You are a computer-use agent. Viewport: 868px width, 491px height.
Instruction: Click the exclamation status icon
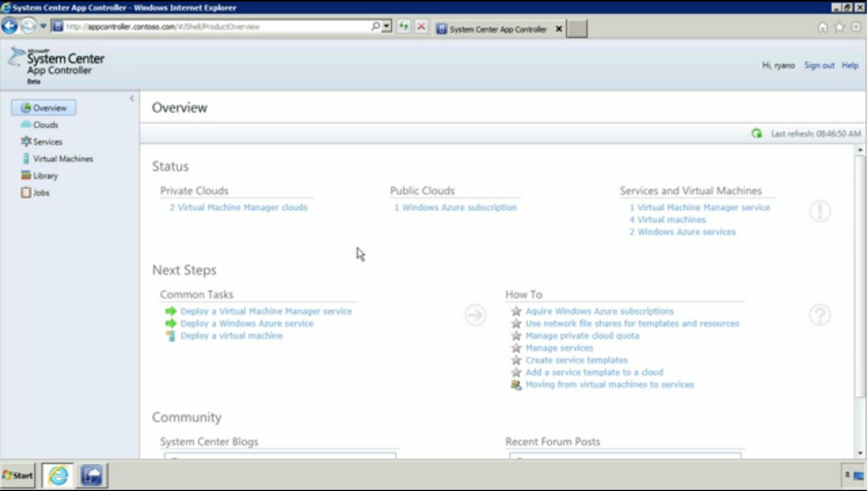(820, 211)
